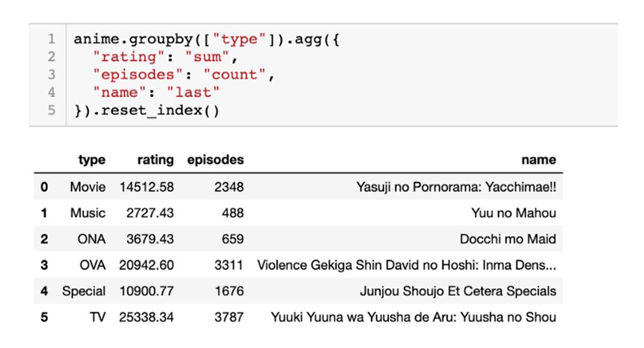The height and width of the screenshot is (348, 644).
Task: Select the Movie type cell
Action: pos(88,187)
